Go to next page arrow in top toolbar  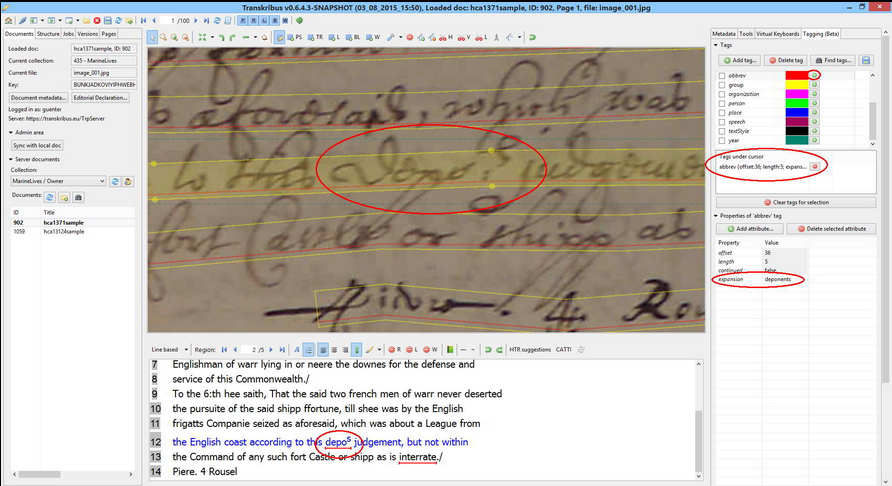click(196, 20)
